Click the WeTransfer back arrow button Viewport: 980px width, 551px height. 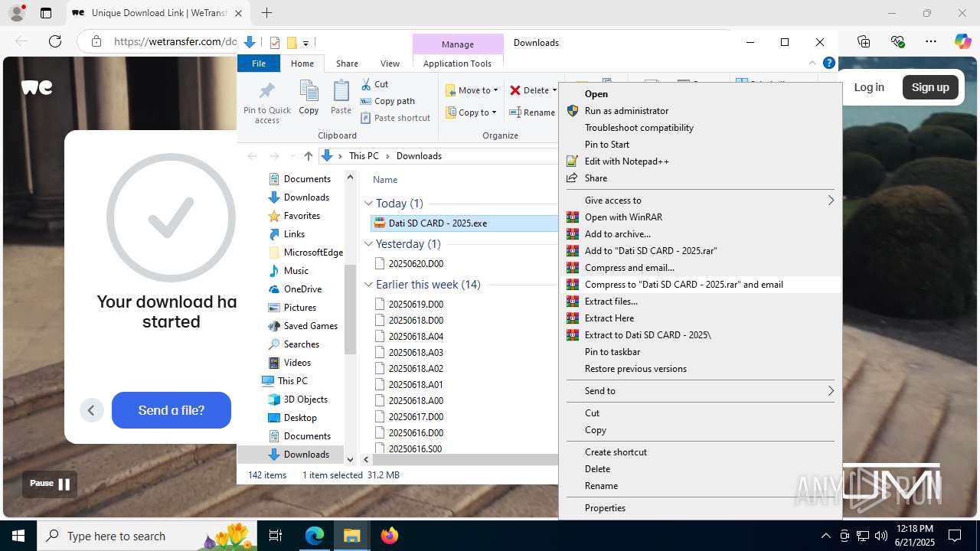coord(91,410)
